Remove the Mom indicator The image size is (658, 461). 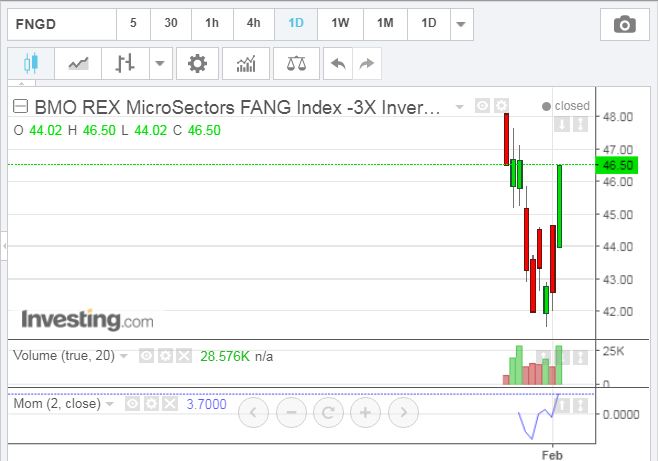point(170,404)
